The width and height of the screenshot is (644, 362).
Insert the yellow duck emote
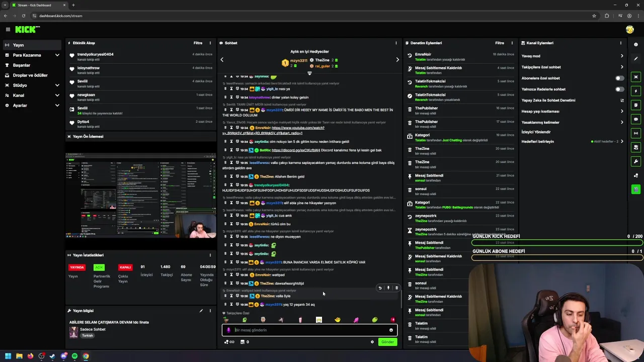point(338,320)
